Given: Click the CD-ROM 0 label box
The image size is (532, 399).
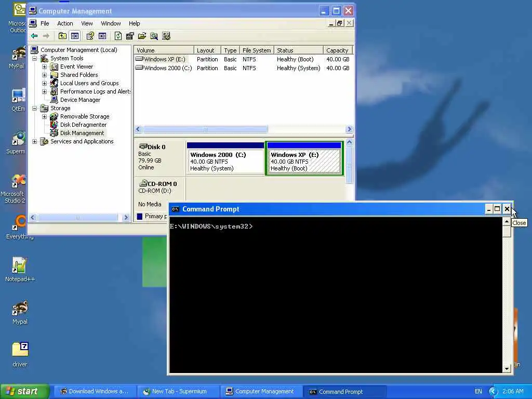Looking at the screenshot, I should pos(160,194).
